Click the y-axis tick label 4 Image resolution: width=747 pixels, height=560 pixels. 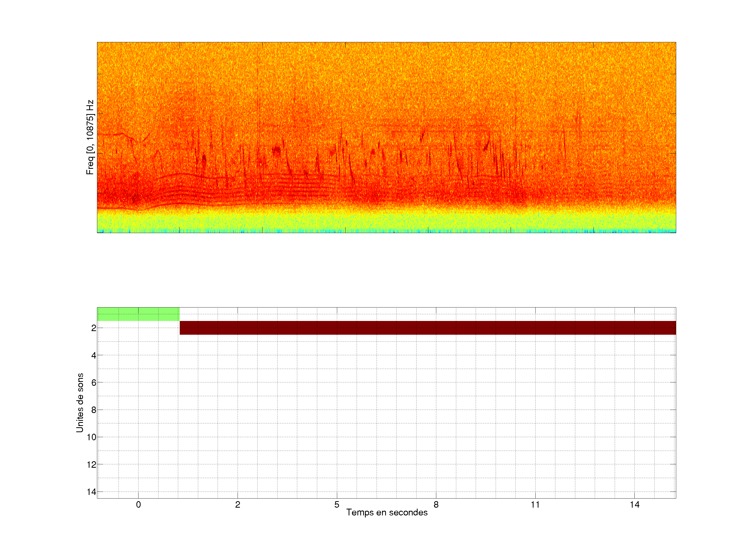[94, 355]
